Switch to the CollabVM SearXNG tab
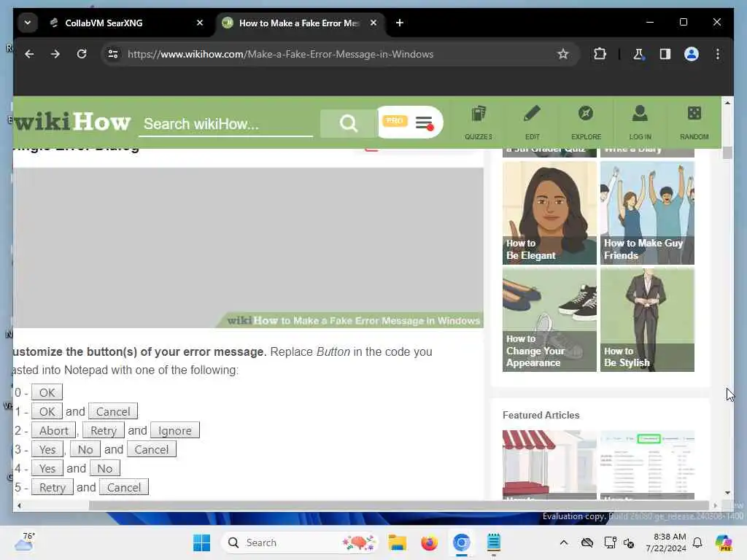Viewport: 747px width, 560px height. (127, 23)
